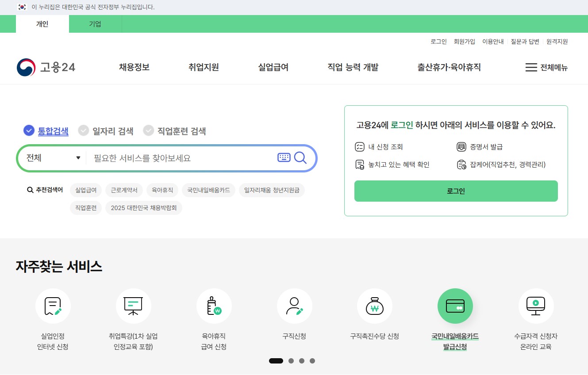
Task: Open 구직촉진수당 신청 money-bag icon
Action: [x=375, y=306]
